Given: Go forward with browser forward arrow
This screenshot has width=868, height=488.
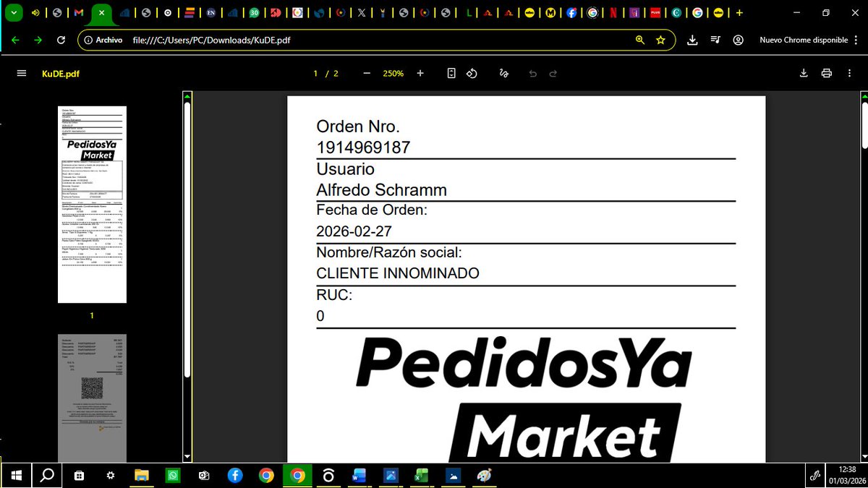Looking at the screenshot, I should point(38,40).
